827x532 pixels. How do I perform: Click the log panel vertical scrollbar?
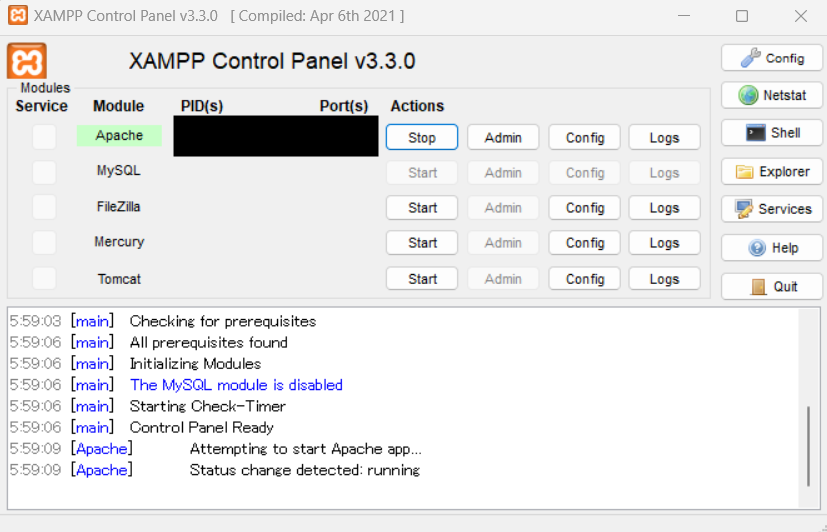tap(808, 445)
